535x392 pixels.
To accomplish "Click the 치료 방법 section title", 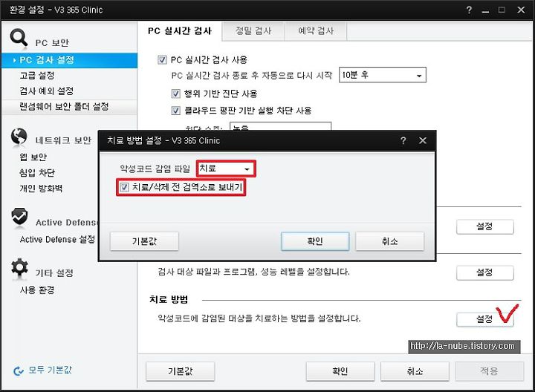I will 169,300.
